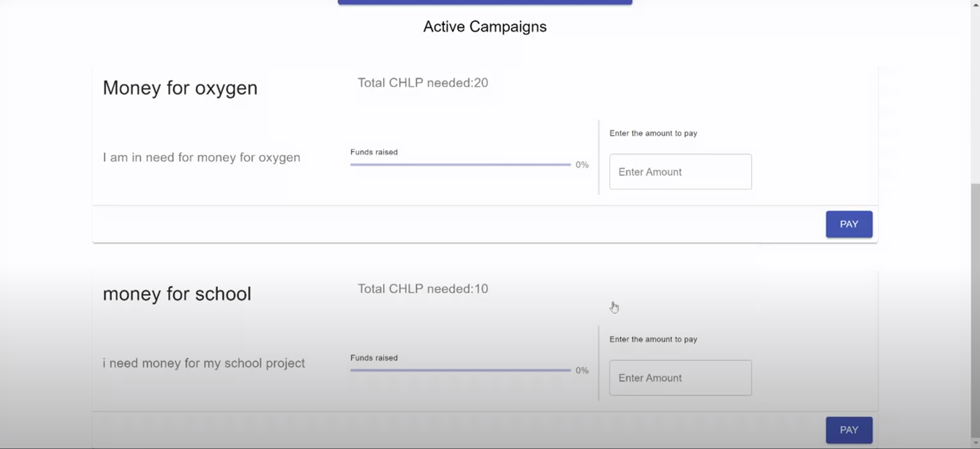Click the Active Campaigns heading
Screen dimensions: 980x449
(485, 27)
